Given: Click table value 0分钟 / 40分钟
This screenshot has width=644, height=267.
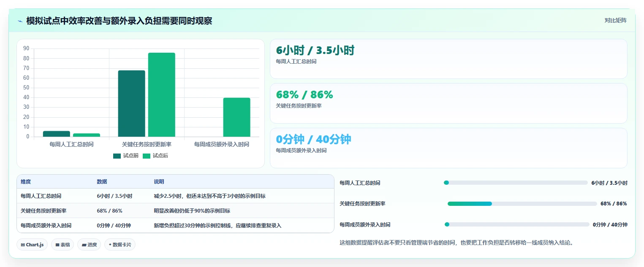Looking at the screenshot, I should [114, 226].
